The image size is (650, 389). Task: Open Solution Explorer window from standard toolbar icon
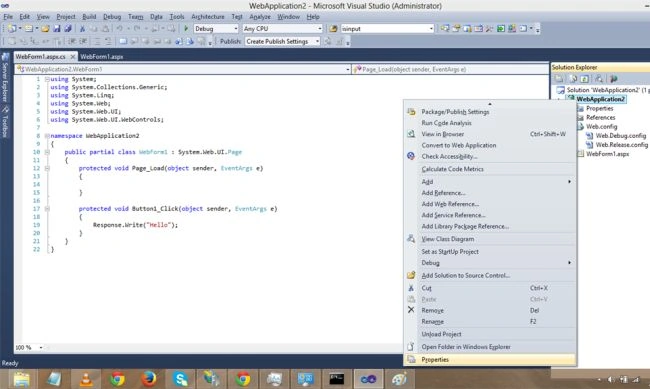coord(445,29)
